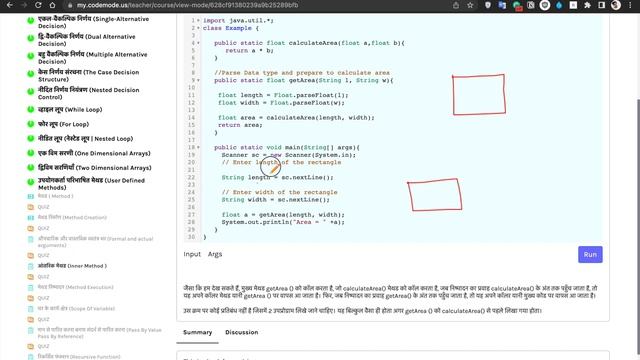This screenshot has height=360, width=640.
Task: Fold the main method at line 18
Action: point(198,147)
